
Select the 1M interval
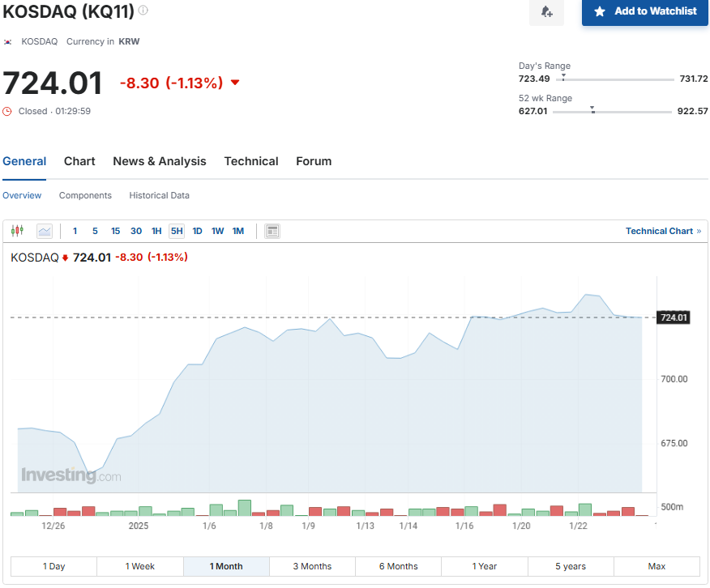(x=238, y=231)
